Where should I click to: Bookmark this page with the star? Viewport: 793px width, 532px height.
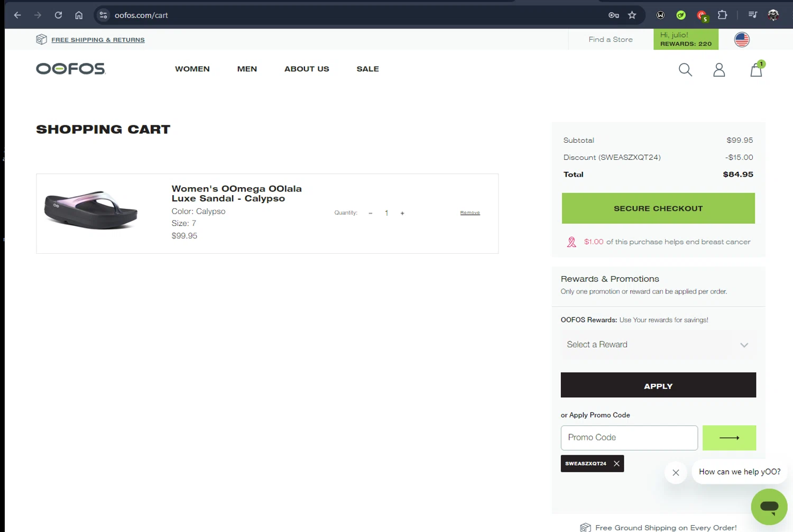(x=632, y=15)
